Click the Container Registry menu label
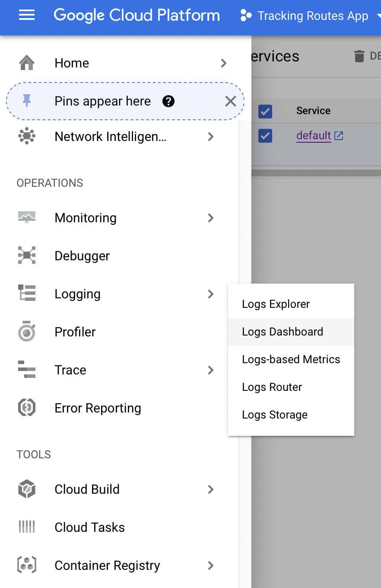This screenshot has height=588, width=381. click(108, 566)
